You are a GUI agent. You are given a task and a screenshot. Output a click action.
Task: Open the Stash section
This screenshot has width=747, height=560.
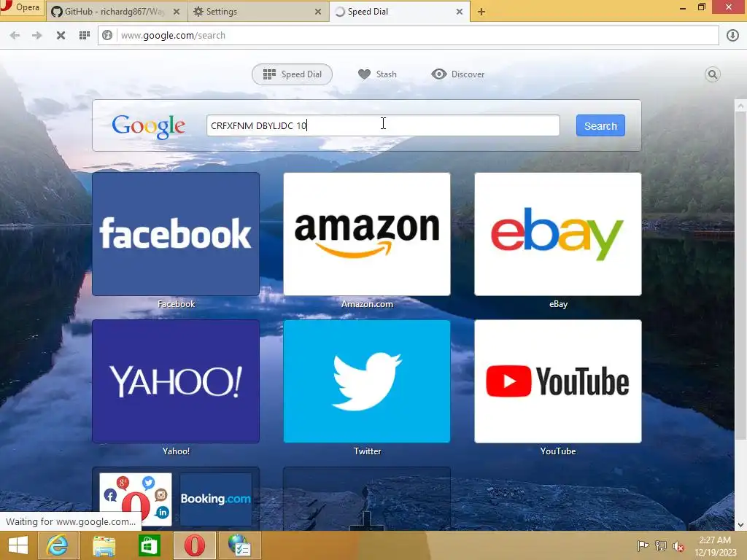pos(377,74)
